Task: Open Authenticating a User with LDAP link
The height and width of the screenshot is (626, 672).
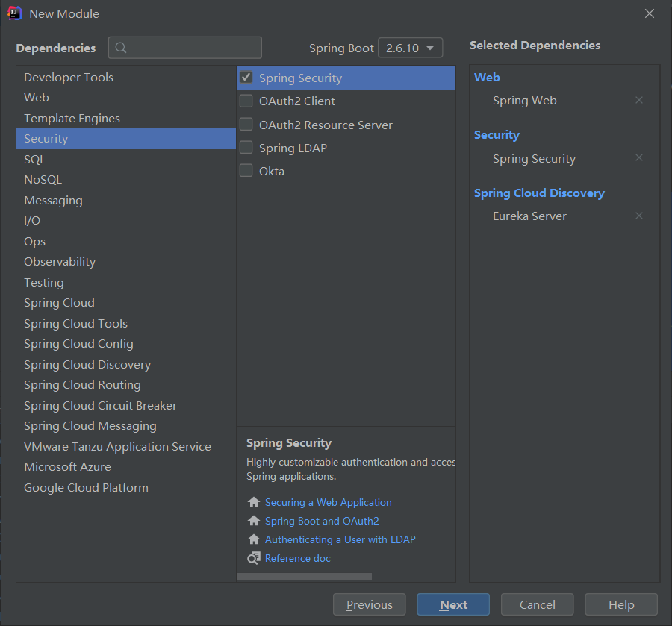Action: [340, 539]
